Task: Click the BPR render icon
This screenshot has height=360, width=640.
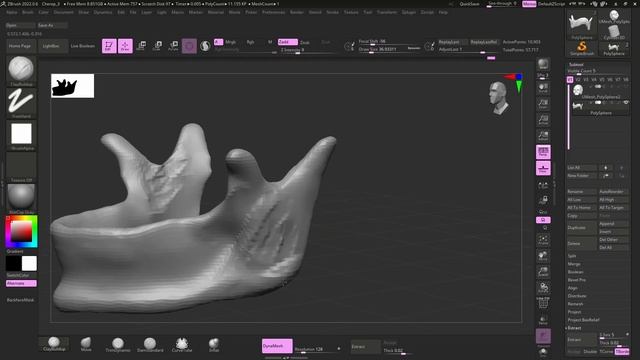Action: click(543, 64)
